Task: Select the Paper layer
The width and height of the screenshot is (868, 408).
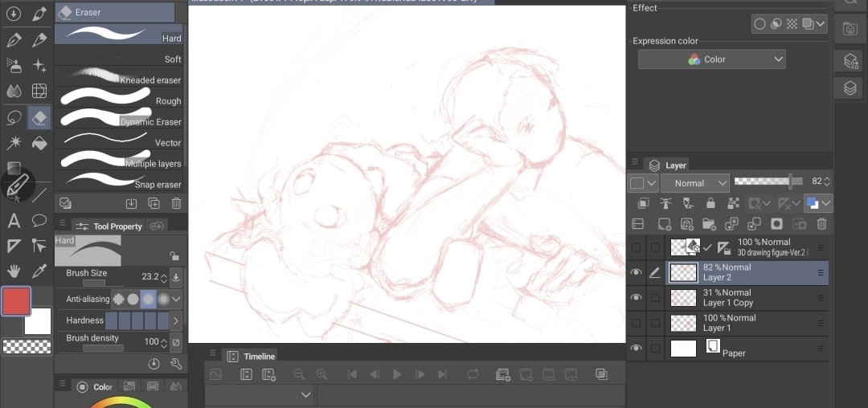Action: coord(747,349)
